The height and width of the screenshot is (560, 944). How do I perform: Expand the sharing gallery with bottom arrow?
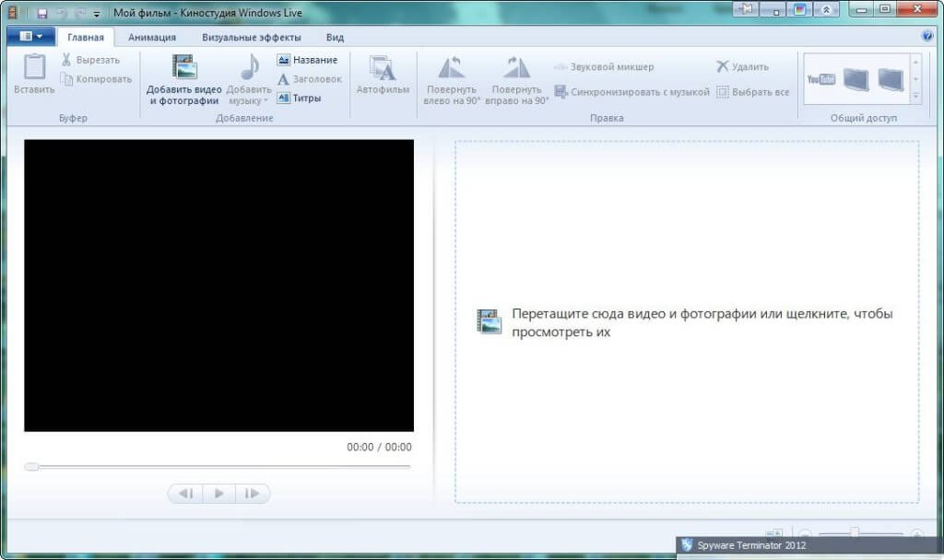pos(915,96)
